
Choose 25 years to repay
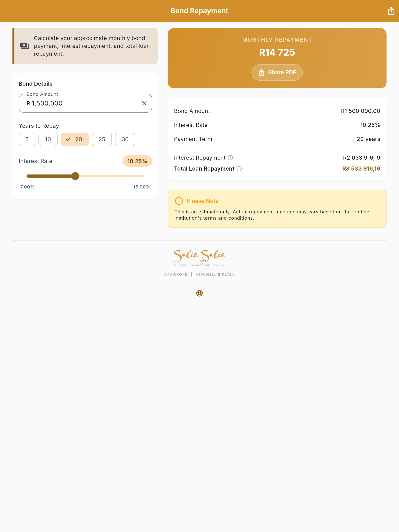pos(102,139)
